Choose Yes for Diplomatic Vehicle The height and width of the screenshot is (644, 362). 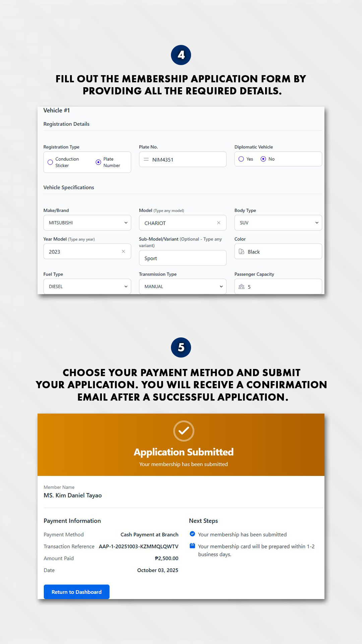tap(241, 159)
